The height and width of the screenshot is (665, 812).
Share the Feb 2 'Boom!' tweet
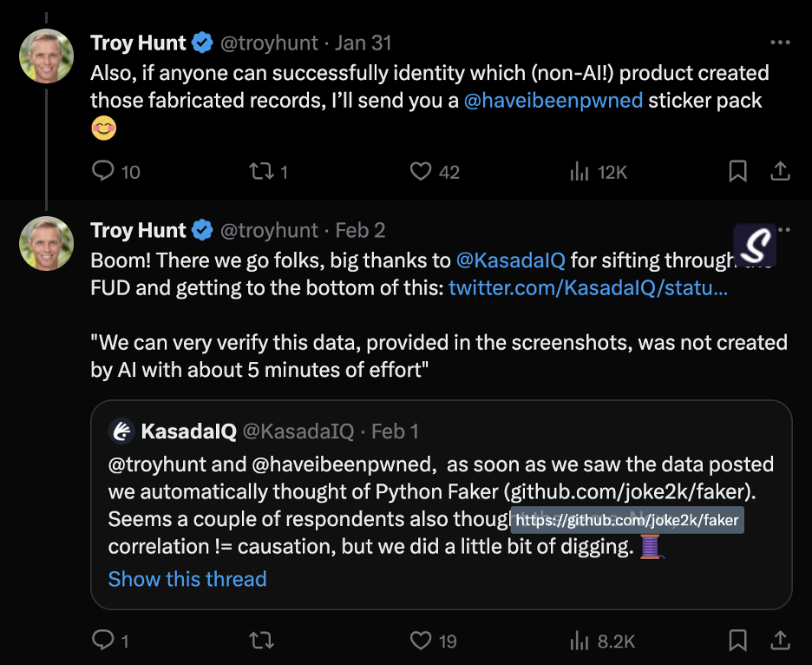(x=780, y=641)
